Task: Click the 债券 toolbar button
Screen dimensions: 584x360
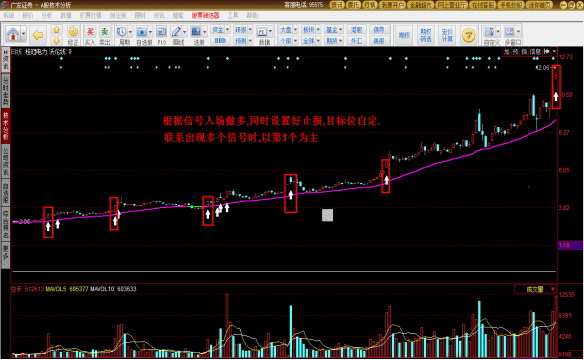Action: (x=379, y=29)
